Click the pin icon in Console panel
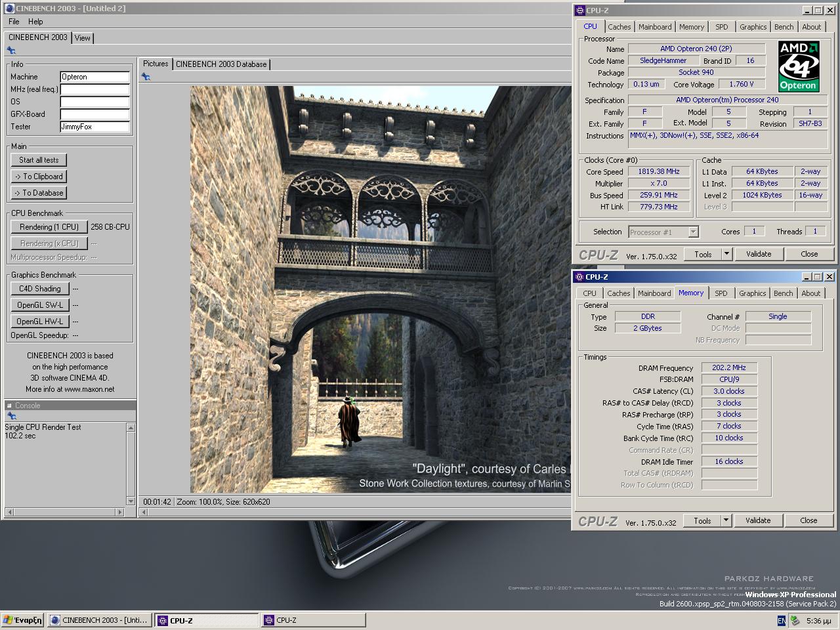The width and height of the screenshot is (840, 630). [11, 416]
